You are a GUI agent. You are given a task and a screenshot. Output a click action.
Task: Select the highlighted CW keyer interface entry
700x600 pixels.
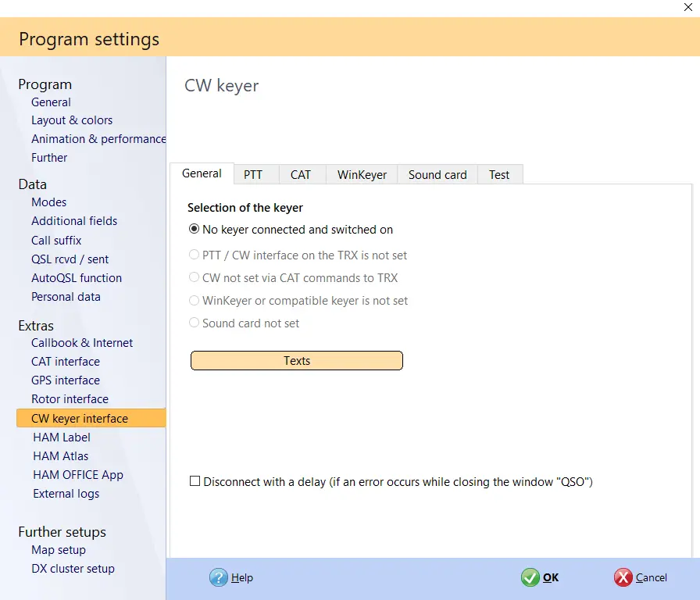(x=91, y=418)
